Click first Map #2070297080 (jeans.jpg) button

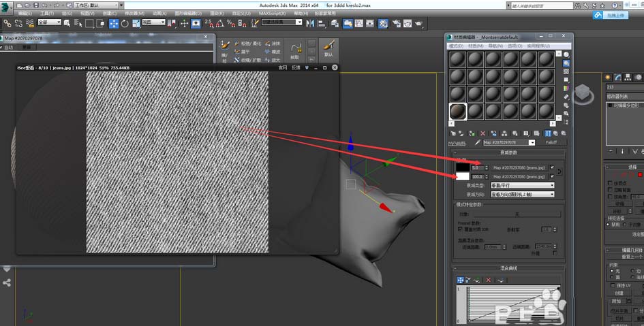coord(519,167)
